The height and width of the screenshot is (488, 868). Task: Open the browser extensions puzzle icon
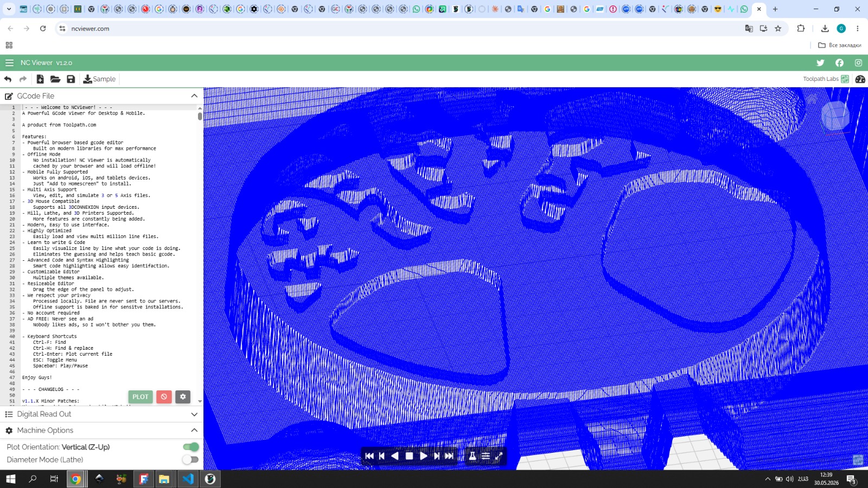tap(801, 29)
